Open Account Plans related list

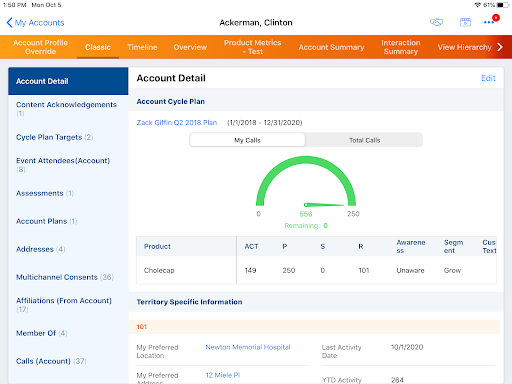pyautogui.click(x=68, y=221)
